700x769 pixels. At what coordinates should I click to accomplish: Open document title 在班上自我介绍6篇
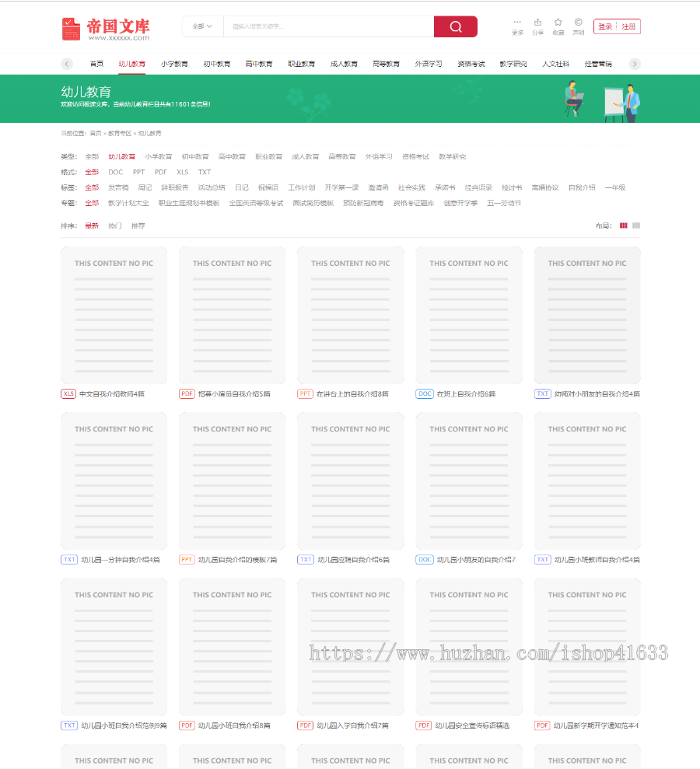(x=466, y=393)
